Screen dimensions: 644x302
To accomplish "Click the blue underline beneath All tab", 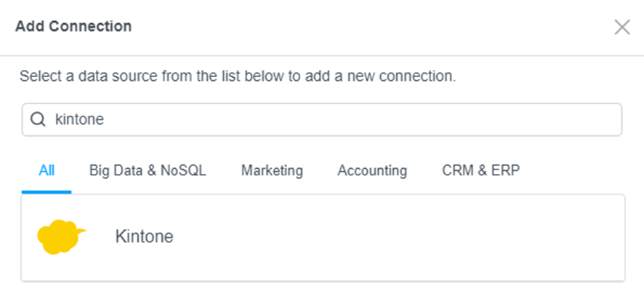I will pyautogui.click(x=47, y=192).
